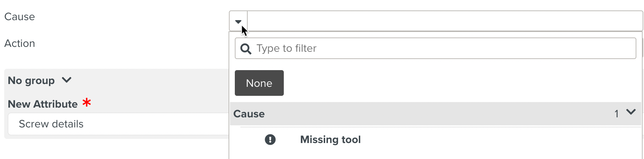Image resolution: width=644 pixels, height=159 pixels.
Task: Select the Missing tool option
Action: coord(330,140)
